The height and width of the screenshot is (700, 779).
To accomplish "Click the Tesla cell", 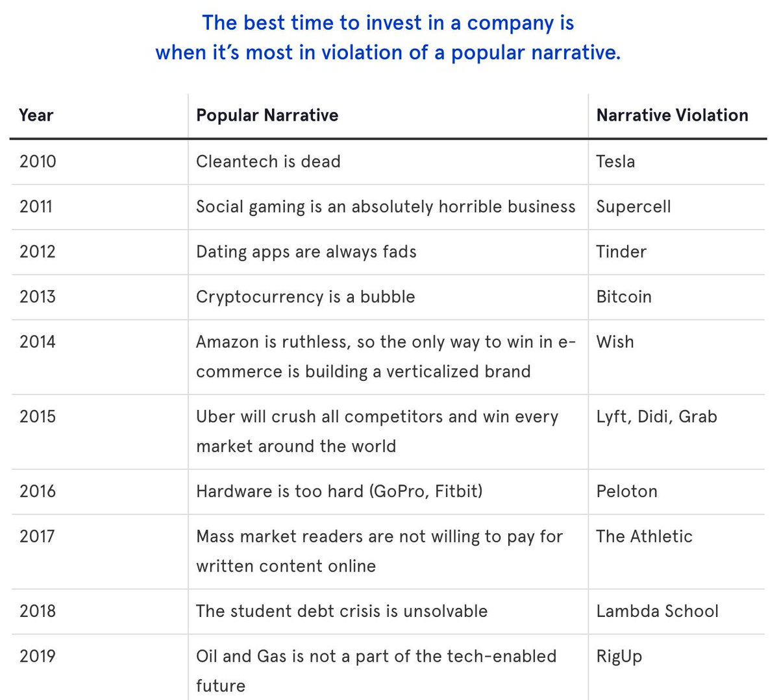I will tap(615, 162).
